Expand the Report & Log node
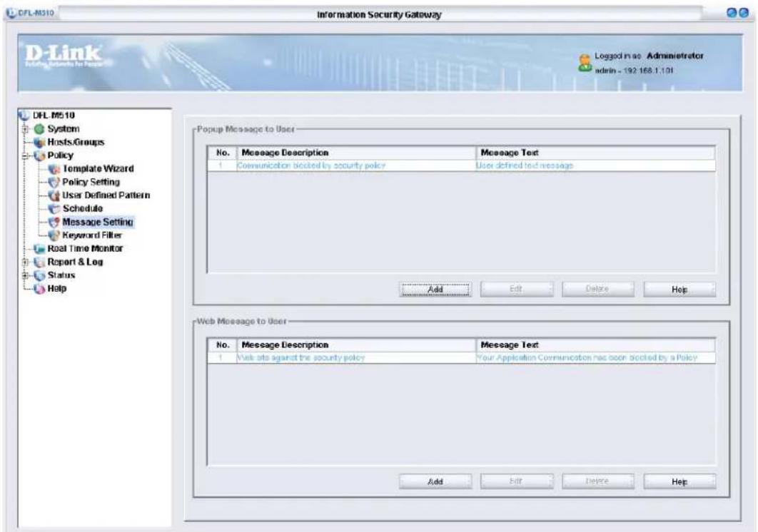 click(x=25, y=262)
